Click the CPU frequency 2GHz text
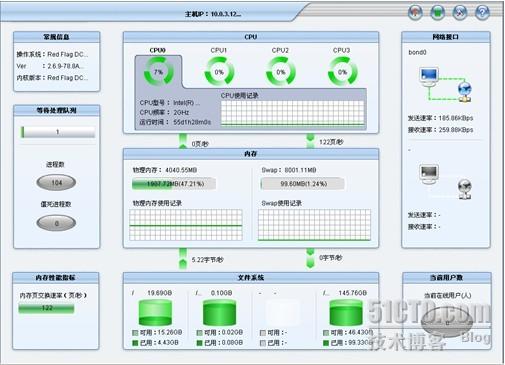 pyautogui.click(x=164, y=112)
